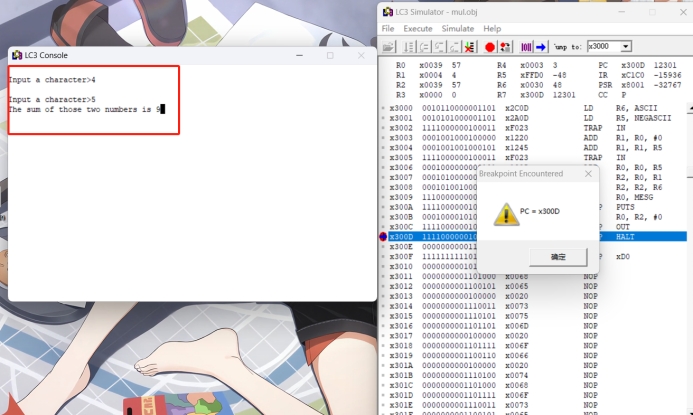Click the Jump to address field x3000

point(602,47)
